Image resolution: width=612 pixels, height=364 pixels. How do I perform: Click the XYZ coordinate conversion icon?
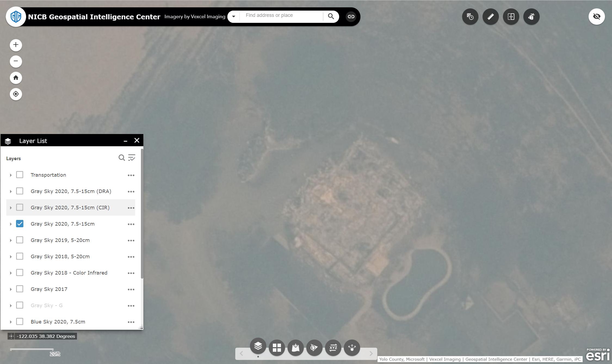click(333, 347)
